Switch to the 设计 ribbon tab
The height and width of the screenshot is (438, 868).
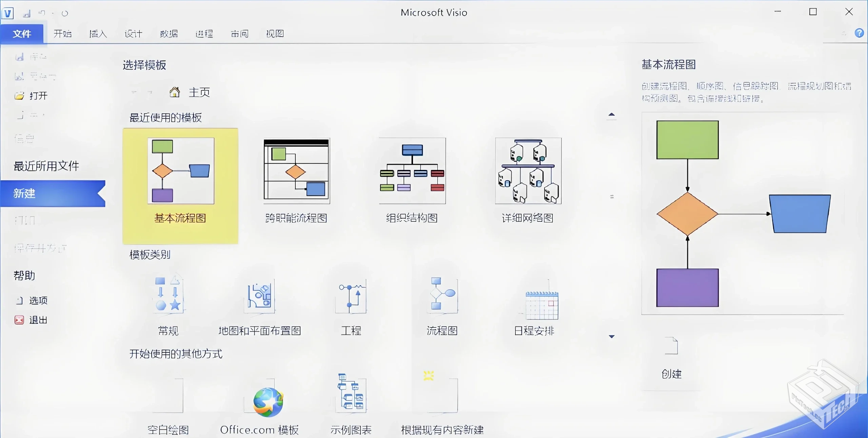133,34
